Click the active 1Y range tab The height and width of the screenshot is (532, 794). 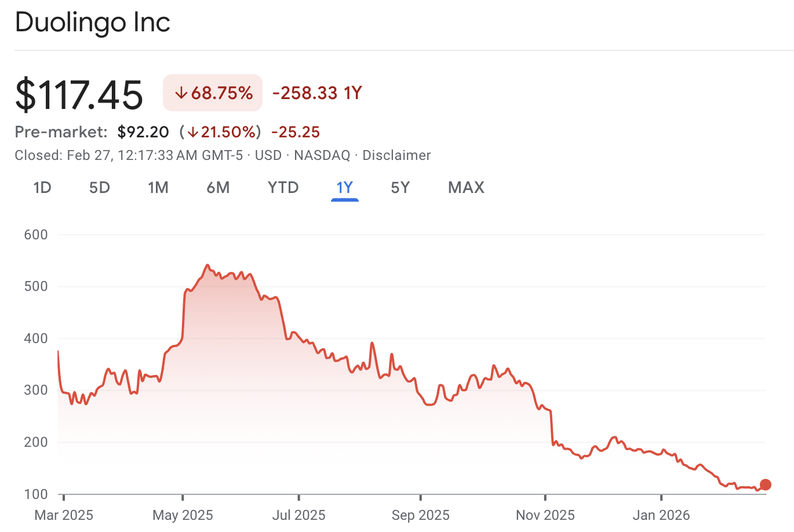pos(345,188)
